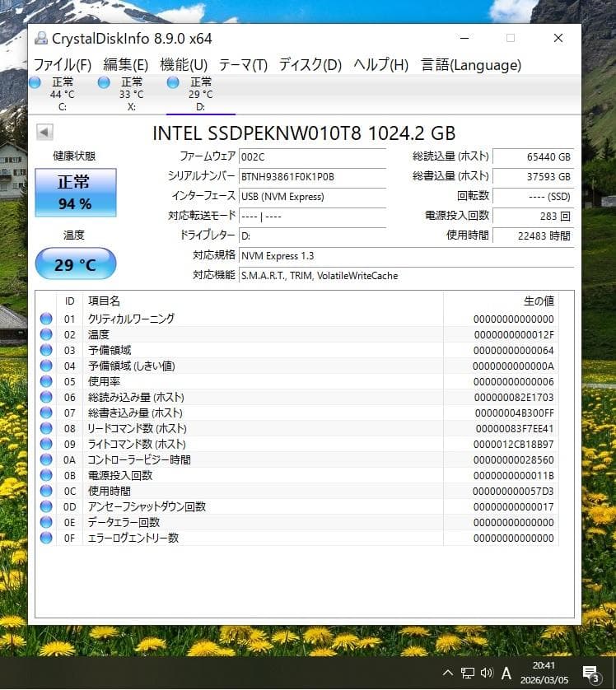Click the status icon for データエラー回数 row

(x=46, y=522)
